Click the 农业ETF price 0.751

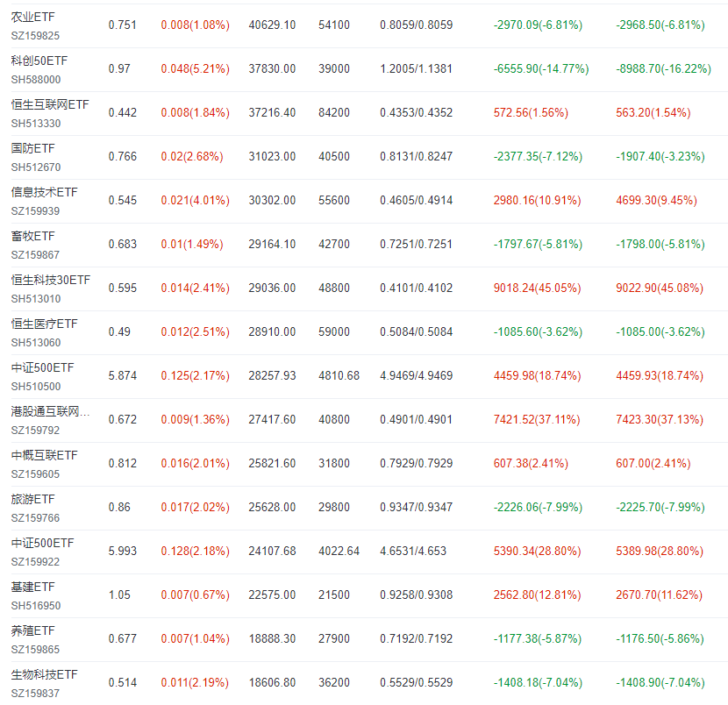pyautogui.click(x=123, y=25)
